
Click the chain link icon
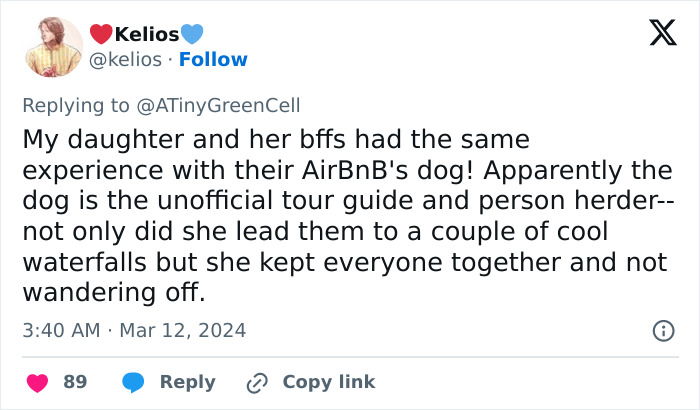[259, 382]
